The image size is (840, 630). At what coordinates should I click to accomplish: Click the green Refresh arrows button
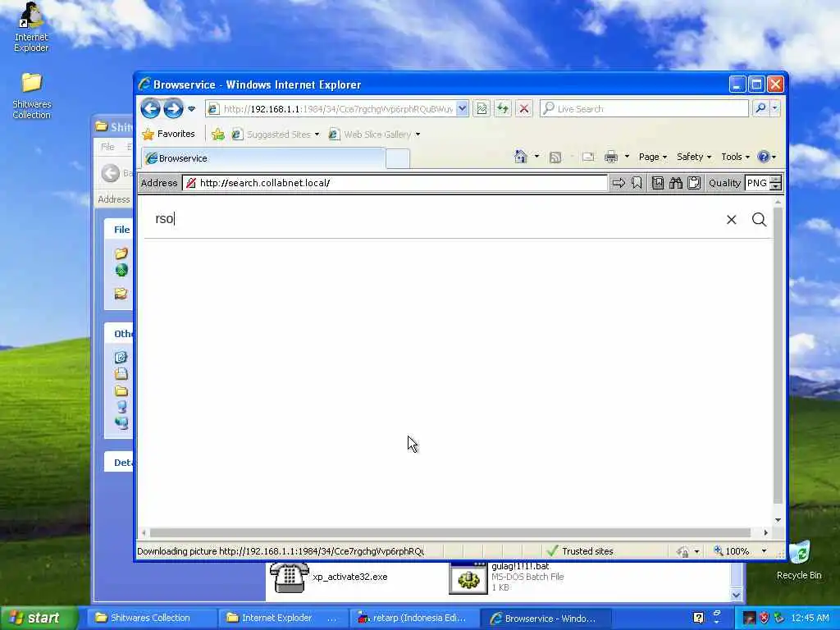[503, 109]
